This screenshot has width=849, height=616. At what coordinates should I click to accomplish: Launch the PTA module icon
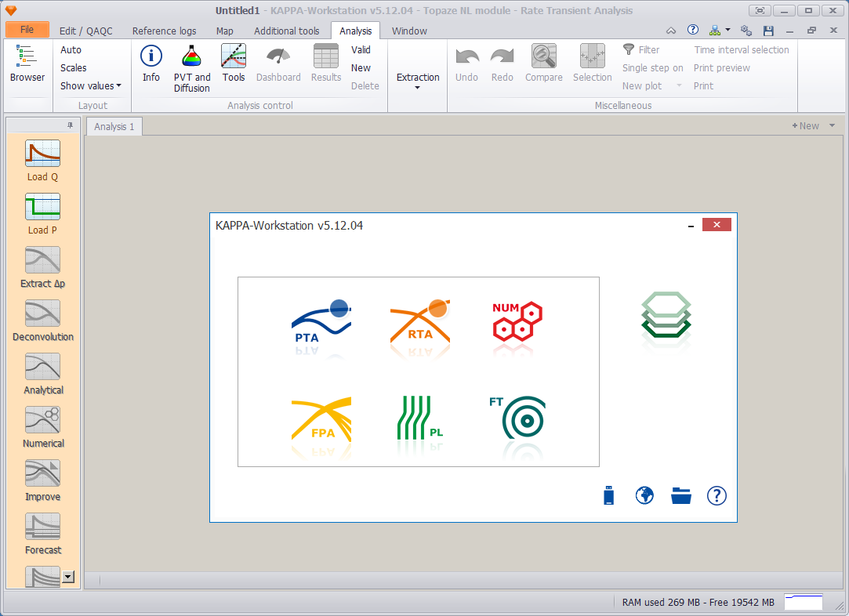tap(321, 323)
